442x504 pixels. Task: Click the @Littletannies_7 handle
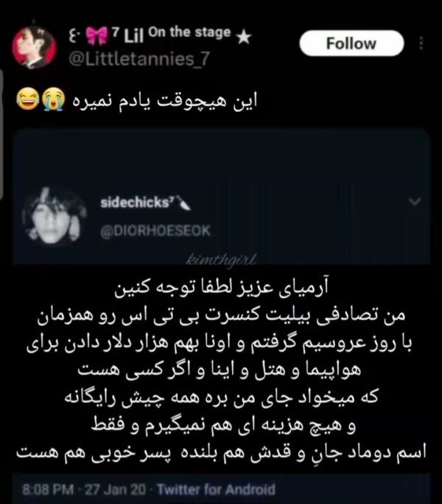pyautogui.click(x=139, y=60)
